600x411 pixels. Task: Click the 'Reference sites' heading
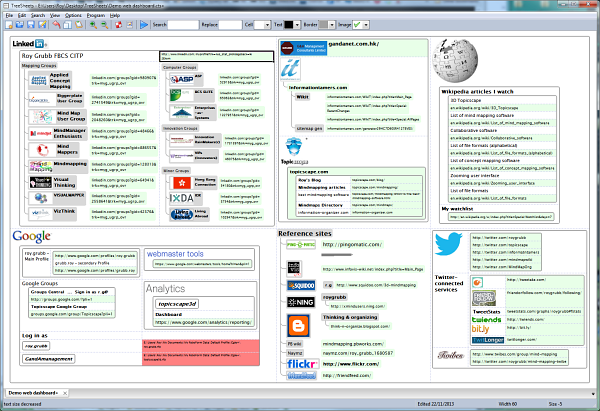(305, 233)
